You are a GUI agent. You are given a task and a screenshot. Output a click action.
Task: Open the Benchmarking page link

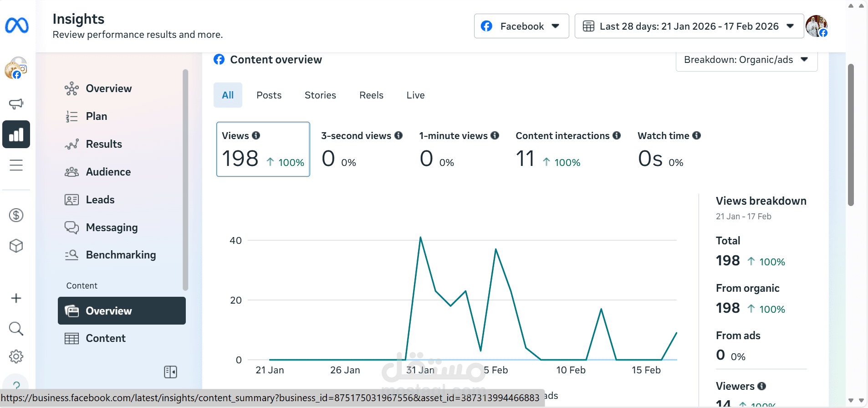(x=121, y=255)
